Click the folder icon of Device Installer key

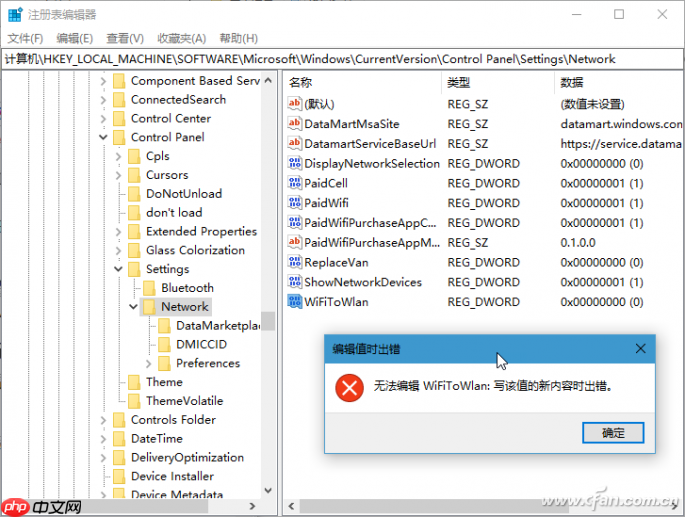pyautogui.click(x=119, y=476)
